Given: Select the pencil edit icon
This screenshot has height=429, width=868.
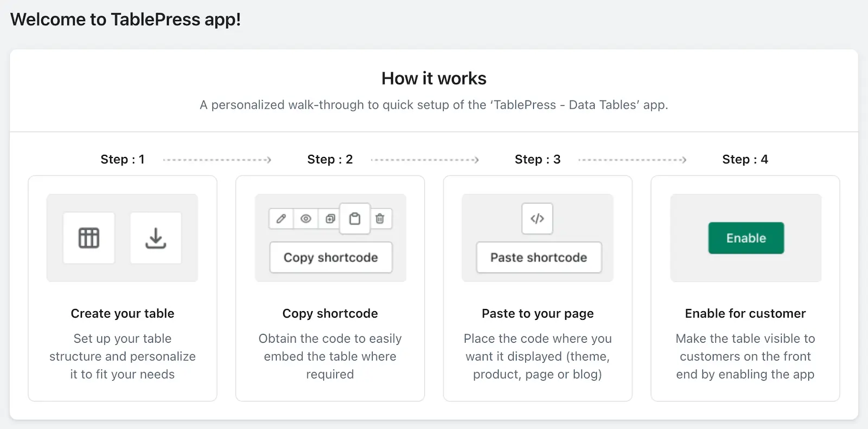Looking at the screenshot, I should (281, 219).
